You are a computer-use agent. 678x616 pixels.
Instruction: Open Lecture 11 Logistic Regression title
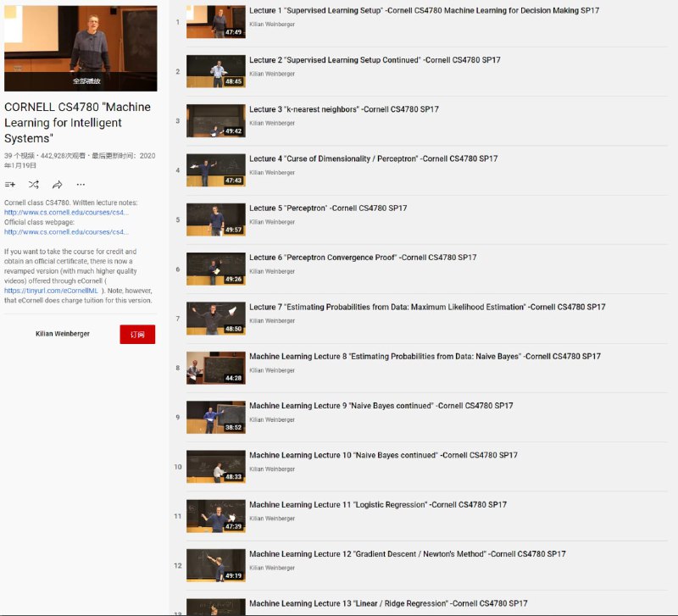(377, 505)
